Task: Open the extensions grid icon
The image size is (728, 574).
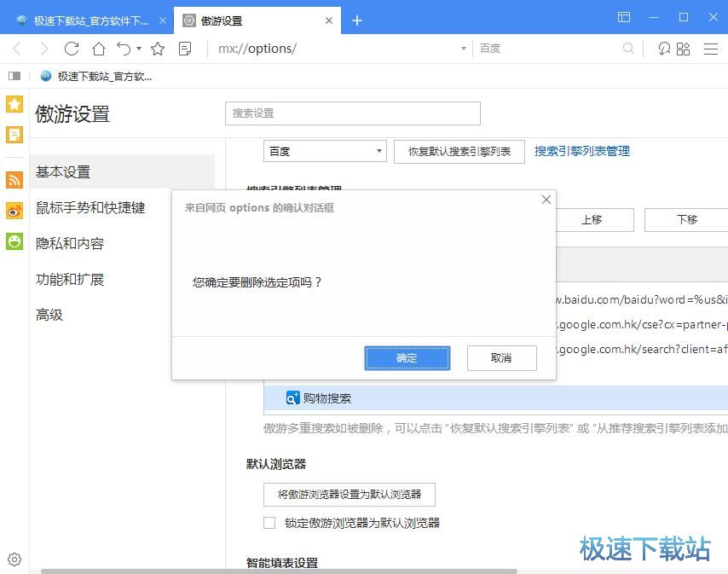Action: click(683, 49)
